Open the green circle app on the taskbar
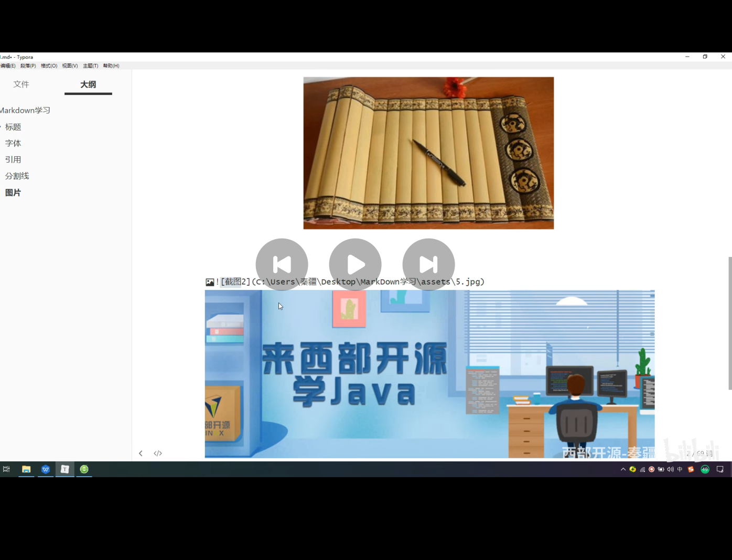The image size is (732, 560). (84, 469)
